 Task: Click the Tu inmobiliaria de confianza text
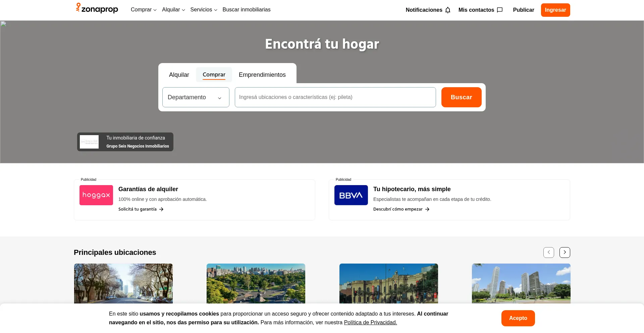point(136,138)
